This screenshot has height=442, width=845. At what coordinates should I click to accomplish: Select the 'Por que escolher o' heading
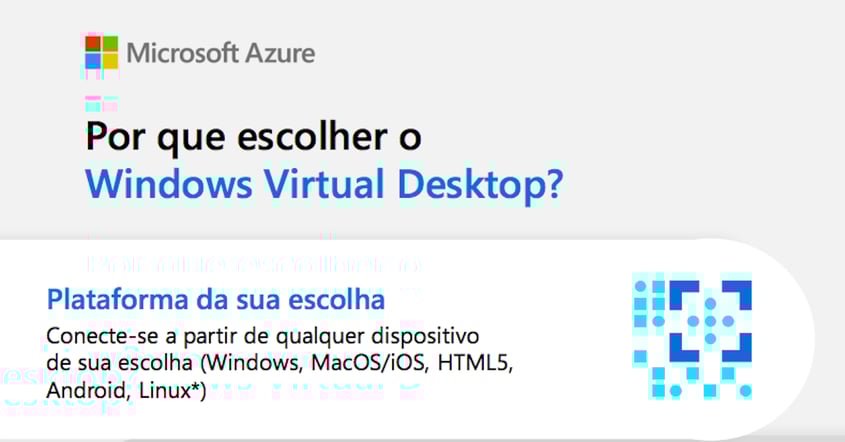(253, 138)
